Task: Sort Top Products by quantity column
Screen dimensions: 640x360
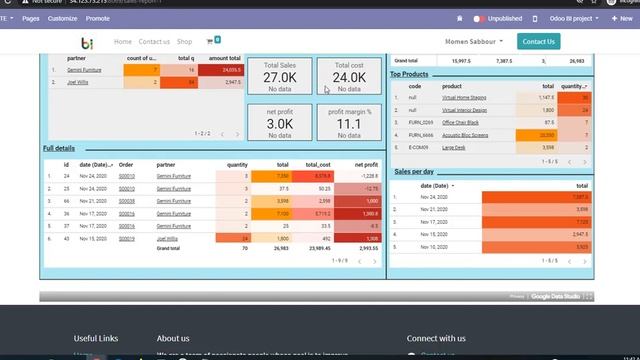Action: tap(574, 87)
